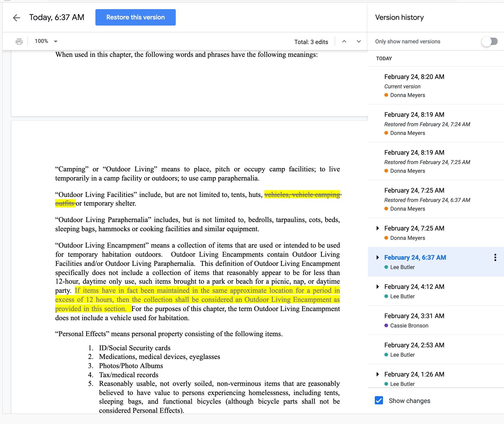Screen dimensions: 504x424
Task: Expand the February 24, 1:26 AM version group
Action: (378, 374)
